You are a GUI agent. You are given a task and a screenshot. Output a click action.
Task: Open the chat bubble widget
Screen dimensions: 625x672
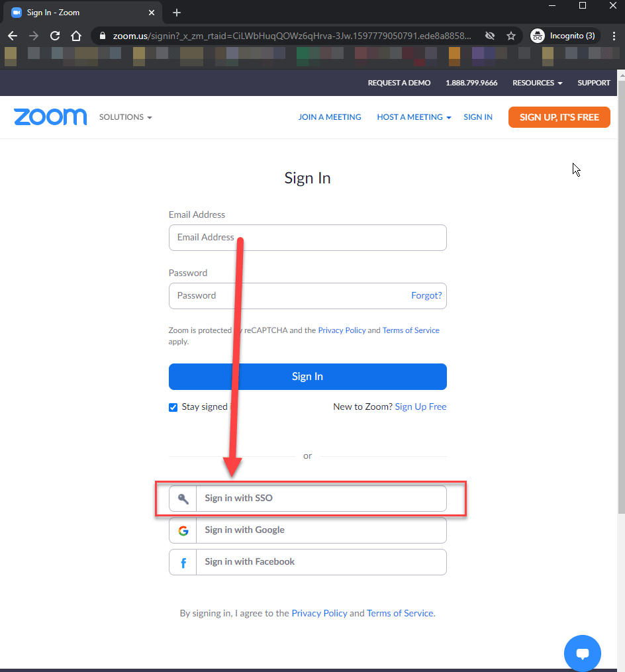(x=583, y=653)
